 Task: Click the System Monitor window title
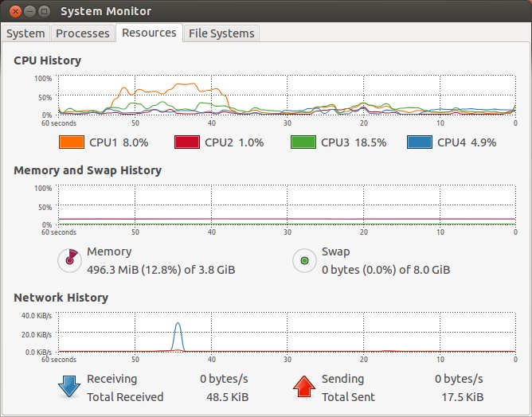tap(106, 11)
